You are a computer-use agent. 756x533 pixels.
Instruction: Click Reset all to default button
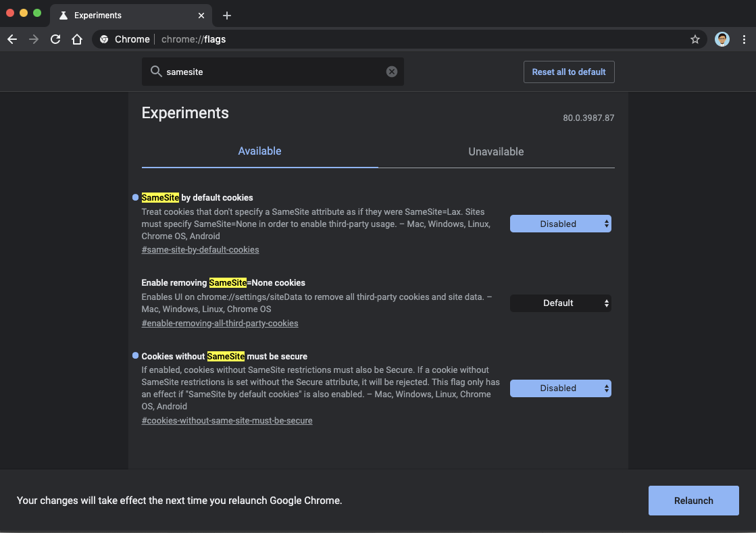pyautogui.click(x=569, y=72)
